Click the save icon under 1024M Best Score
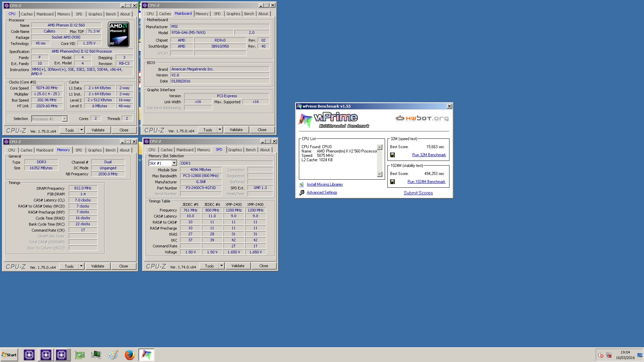Screen dimensions: 644x362 (392, 182)
